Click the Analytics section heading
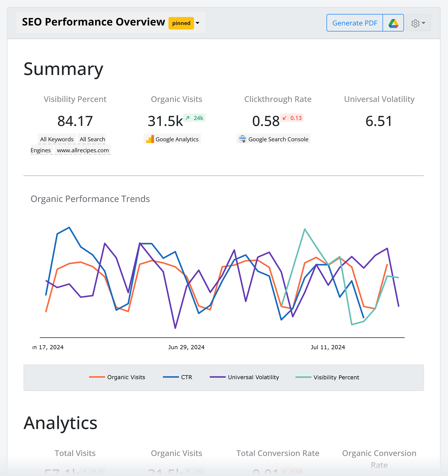Image resolution: width=448 pixels, height=476 pixels. click(60, 423)
